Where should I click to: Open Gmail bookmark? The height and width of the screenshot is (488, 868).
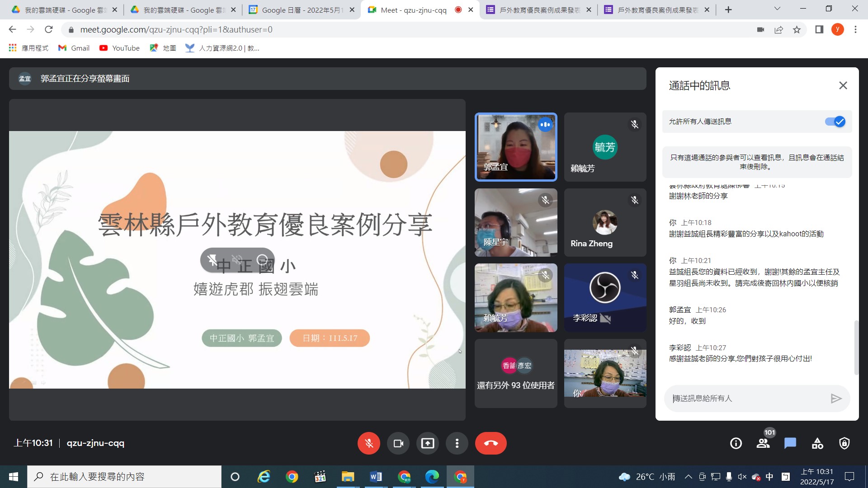(74, 48)
